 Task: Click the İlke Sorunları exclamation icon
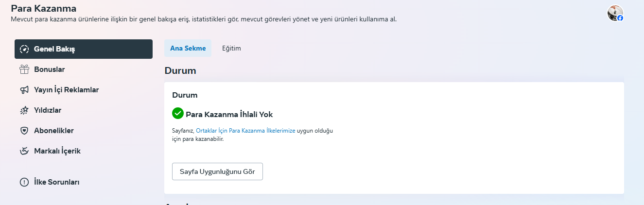coord(24,182)
